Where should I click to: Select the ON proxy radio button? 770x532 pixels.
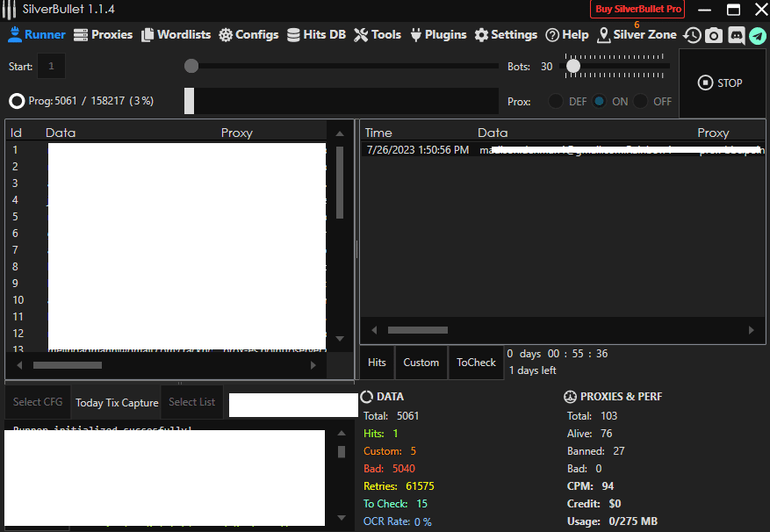[x=599, y=101]
